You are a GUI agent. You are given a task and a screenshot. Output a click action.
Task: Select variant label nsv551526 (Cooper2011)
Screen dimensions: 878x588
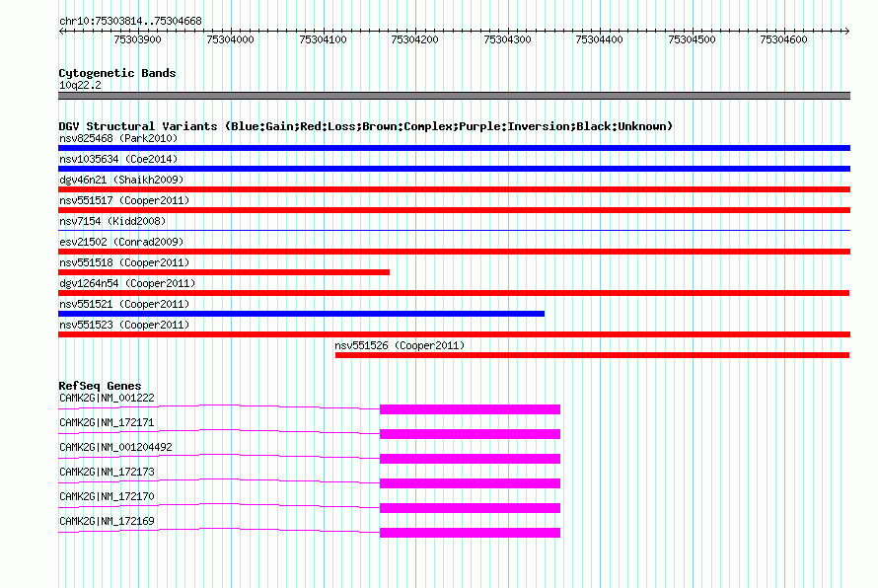(400, 345)
